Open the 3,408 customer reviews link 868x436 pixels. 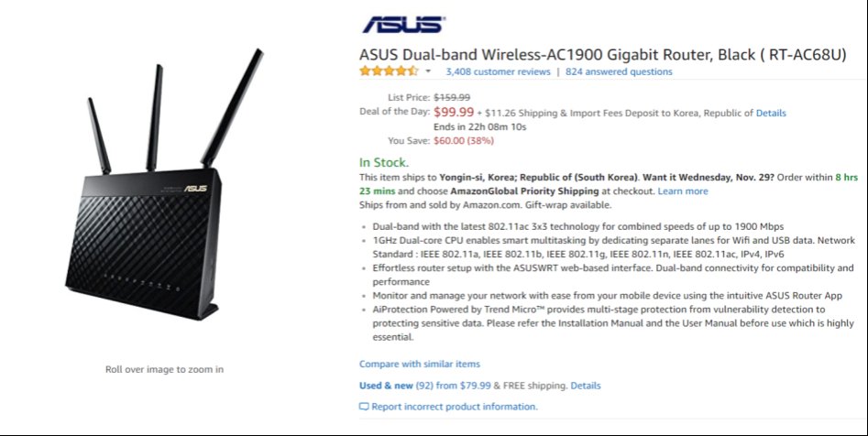pos(498,71)
